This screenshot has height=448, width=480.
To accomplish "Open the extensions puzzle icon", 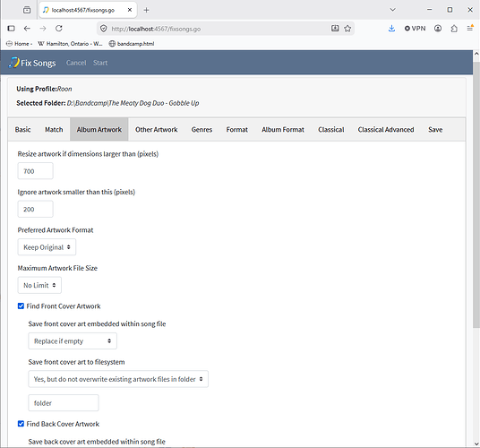I will pyautogui.click(x=454, y=29).
